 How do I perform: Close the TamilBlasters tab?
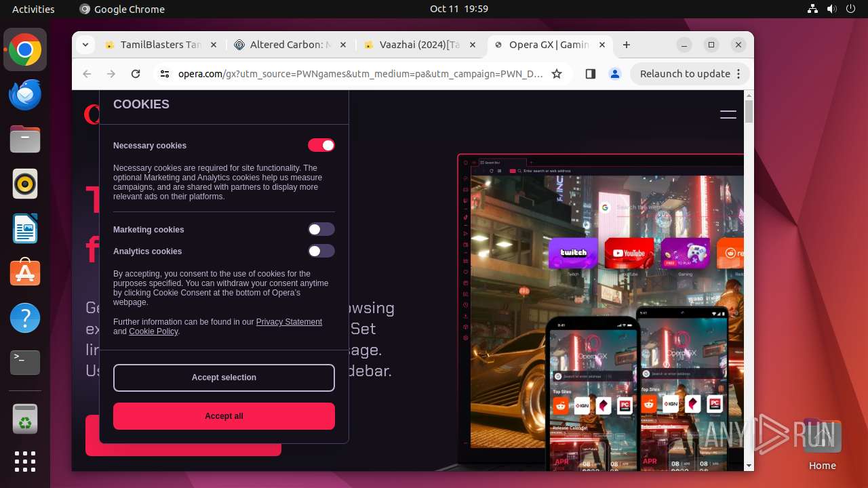pyautogui.click(x=213, y=45)
